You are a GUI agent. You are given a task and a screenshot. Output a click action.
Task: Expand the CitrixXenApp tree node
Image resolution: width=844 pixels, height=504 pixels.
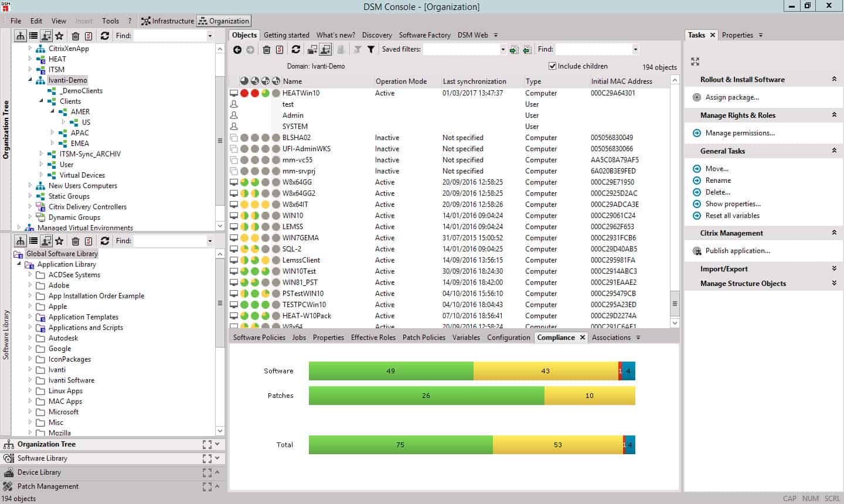pyautogui.click(x=30, y=49)
